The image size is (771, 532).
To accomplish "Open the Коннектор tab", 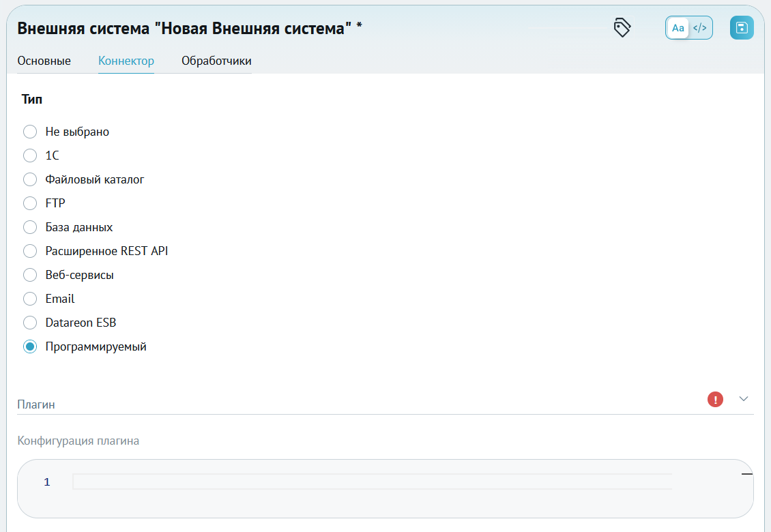I will [126, 61].
